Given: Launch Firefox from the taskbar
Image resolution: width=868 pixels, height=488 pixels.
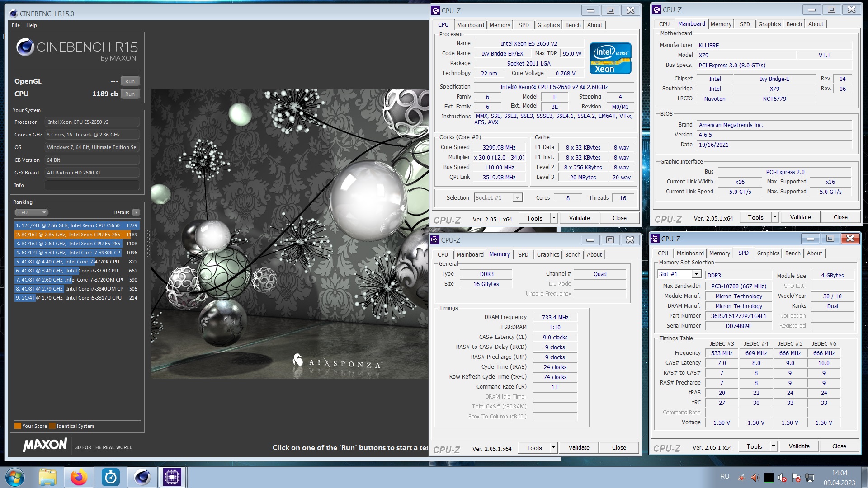Looking at the screenshot, I should point(79,477).
